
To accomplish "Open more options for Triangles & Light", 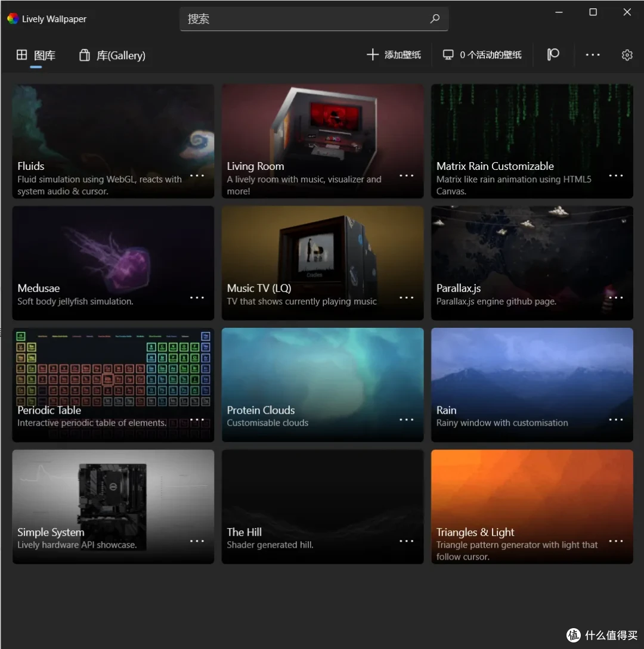I will (x=616, y=541).
